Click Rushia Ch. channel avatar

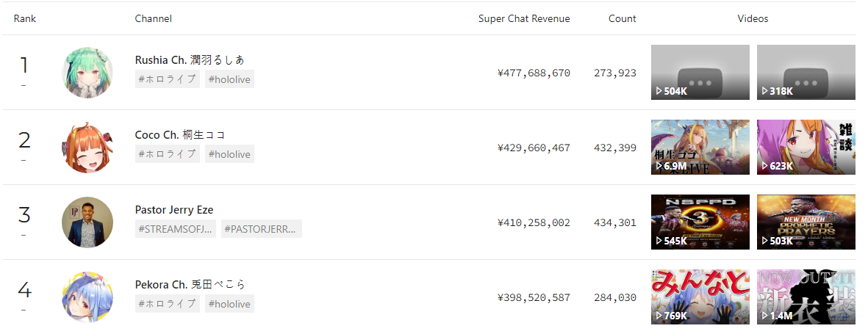tap(87, 73)
